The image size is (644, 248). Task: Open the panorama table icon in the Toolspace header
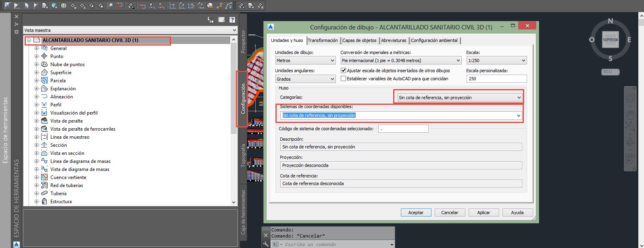point(221,20)
